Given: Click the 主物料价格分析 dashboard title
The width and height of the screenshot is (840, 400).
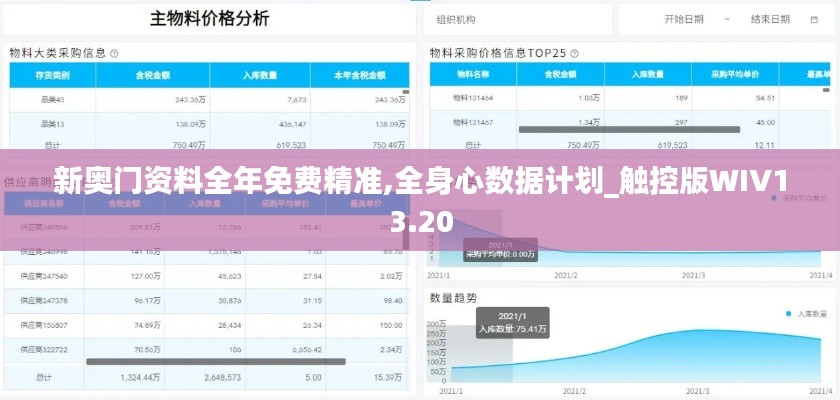Looking at the screenshot, I should tap(209, 19).
